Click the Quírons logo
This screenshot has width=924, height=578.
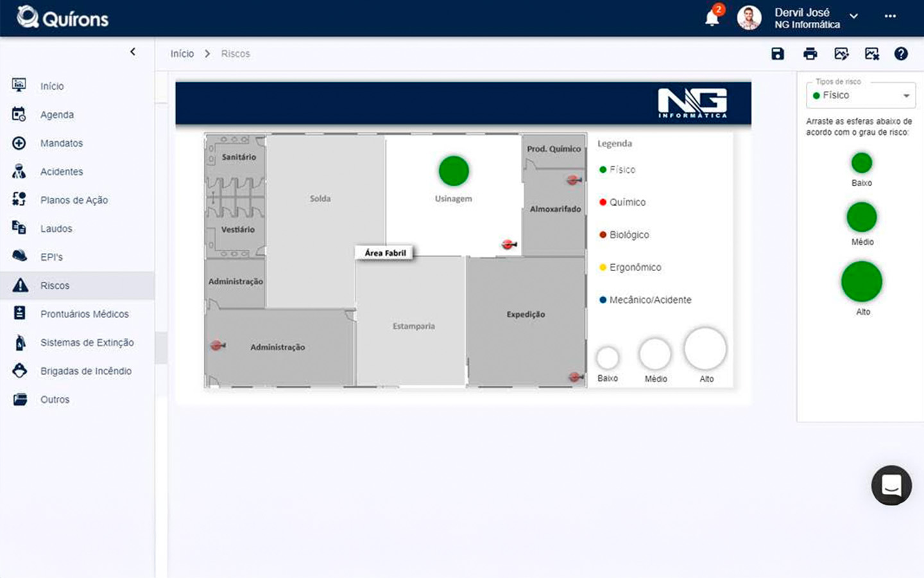click(x=63, y=17)
